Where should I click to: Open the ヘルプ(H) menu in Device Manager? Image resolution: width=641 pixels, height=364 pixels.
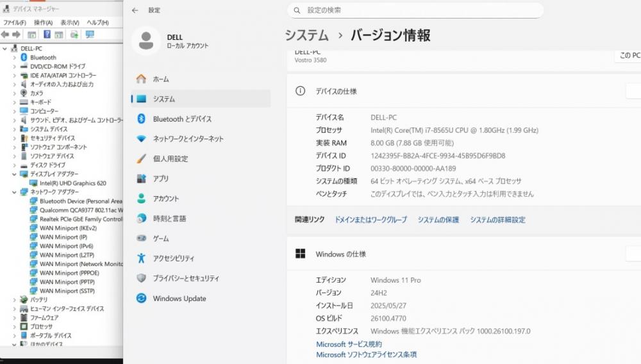click(97, 22)
